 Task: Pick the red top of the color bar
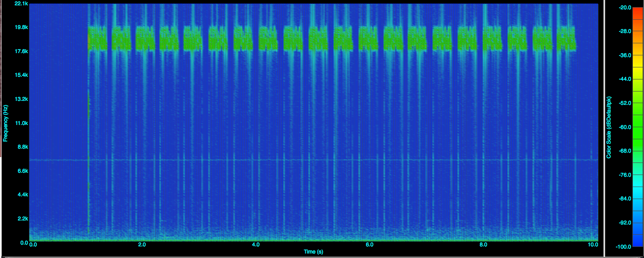pos(637,9)
